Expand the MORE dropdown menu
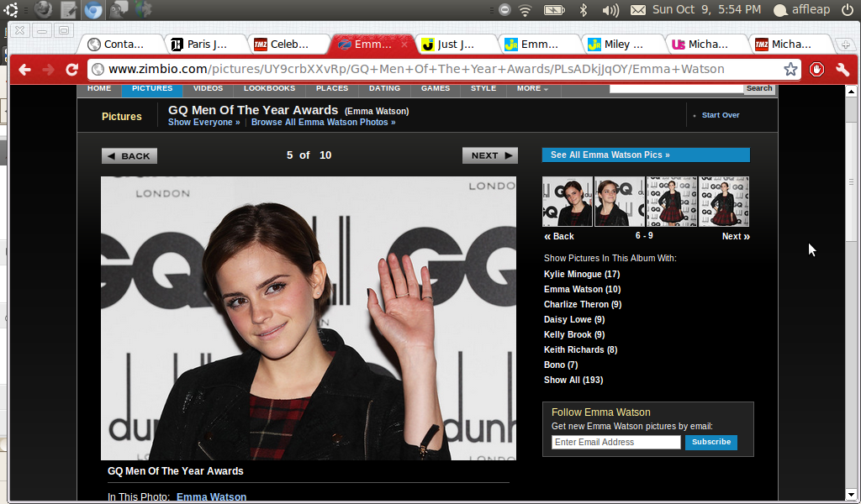Image resolution: width=861 pixels, height=504 pixels. tap(532, 89)
